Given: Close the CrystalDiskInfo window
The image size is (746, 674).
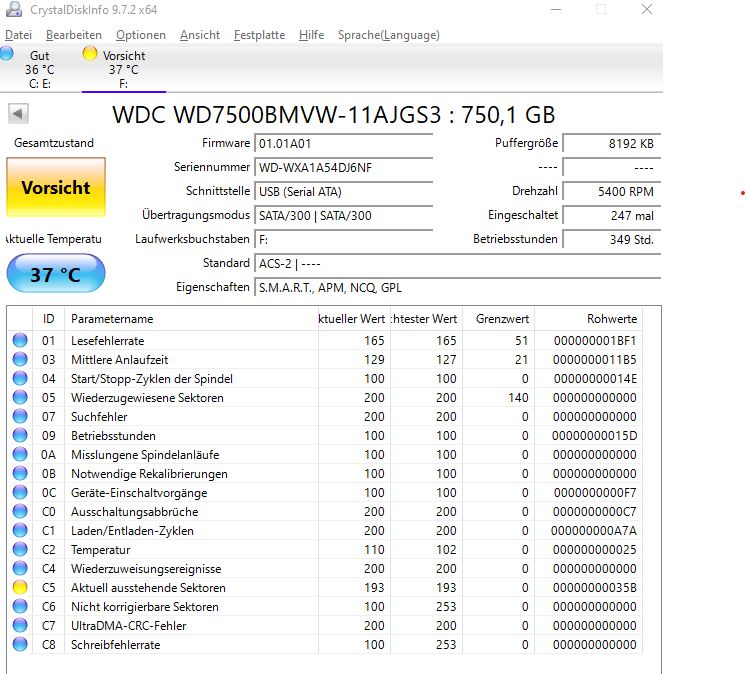Looking at the screenshot, I should tap(647, 9).
